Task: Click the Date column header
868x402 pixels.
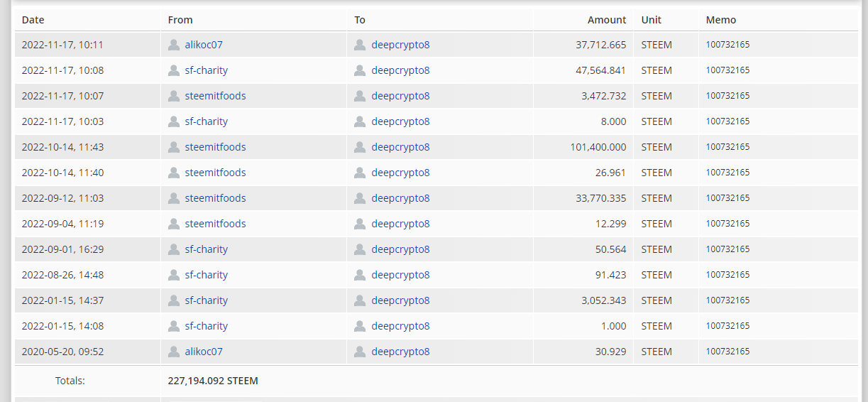Action: pos(33,20)
